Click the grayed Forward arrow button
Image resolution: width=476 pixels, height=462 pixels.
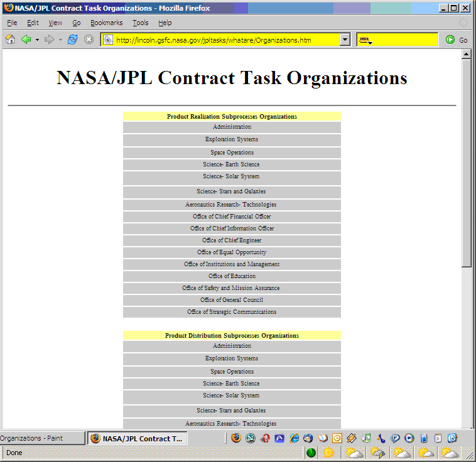click(x=49, y=40)
